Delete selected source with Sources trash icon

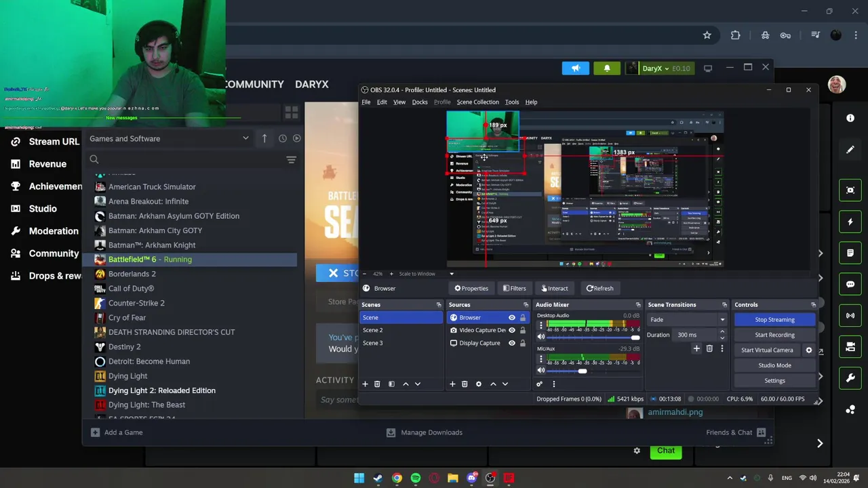[x=465, y=384]
